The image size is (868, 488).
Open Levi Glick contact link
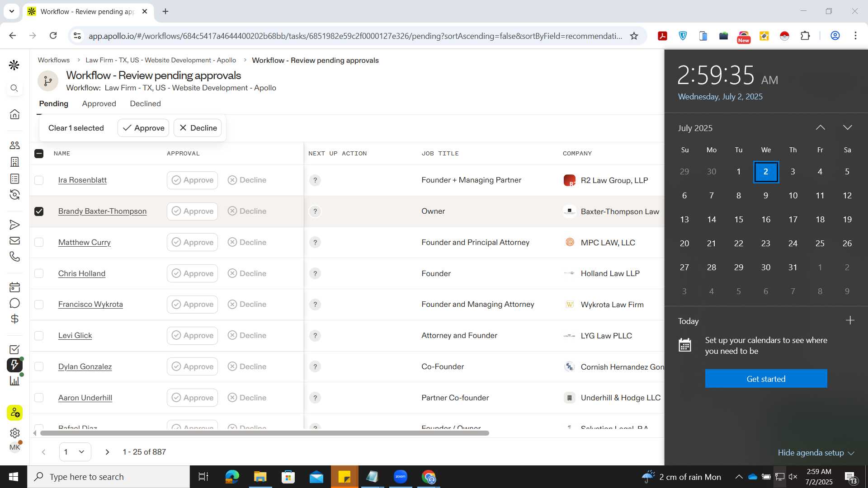tap(75, 336)
